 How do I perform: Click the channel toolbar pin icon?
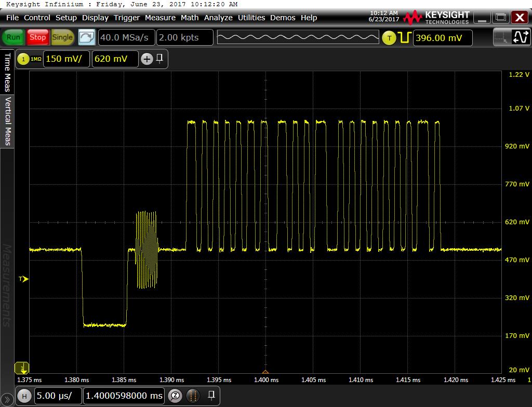click(x=159, y=59)
